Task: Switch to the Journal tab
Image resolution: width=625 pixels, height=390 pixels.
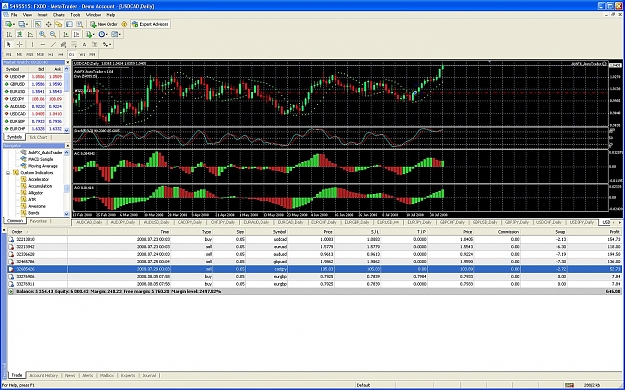Action: click(x=149, y=376)
